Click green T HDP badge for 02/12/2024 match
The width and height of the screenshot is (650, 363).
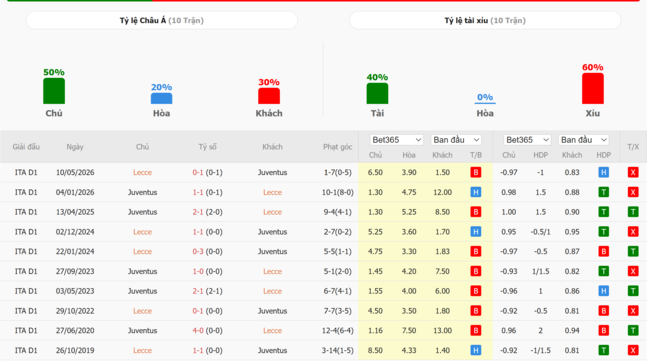pos(604,232)
